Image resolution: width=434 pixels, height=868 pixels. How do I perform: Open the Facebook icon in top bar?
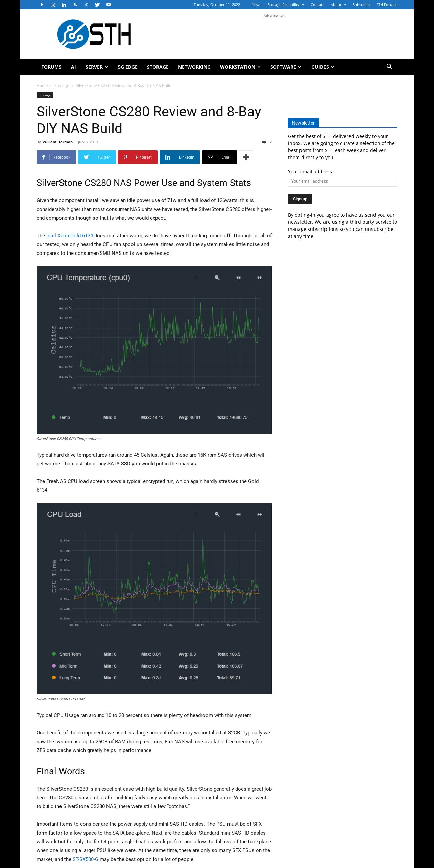coord(42,5)
